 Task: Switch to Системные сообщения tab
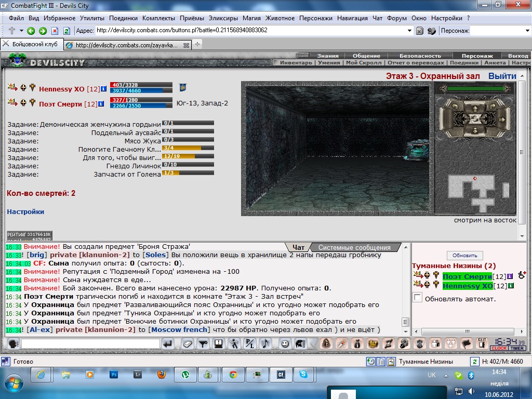354,247
